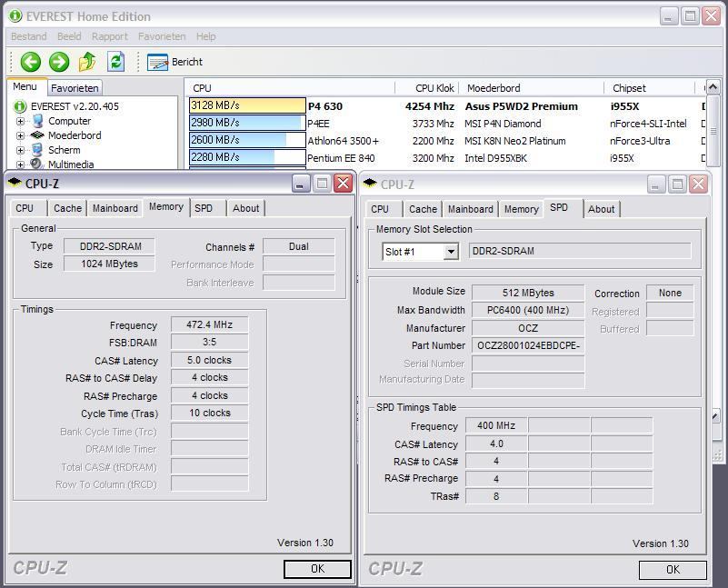728x588 pixels.
Task: Select the MSI P4N Diamond row
Action: [x=447, y=124]
